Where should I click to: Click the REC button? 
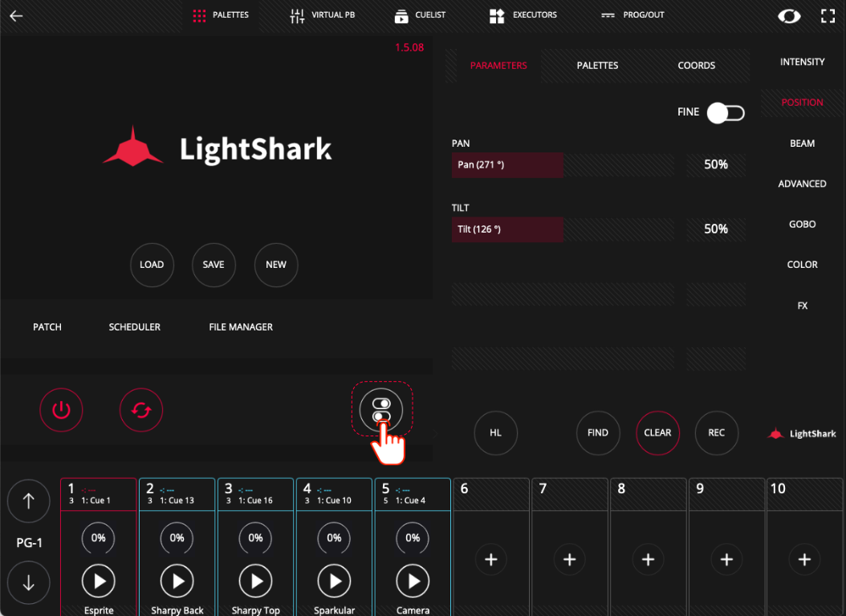tap(717, 433)
